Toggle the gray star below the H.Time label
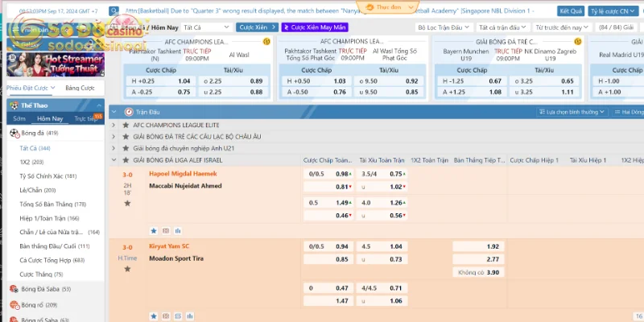This screenshot has height=322, width=644. [x=126, y=270]
